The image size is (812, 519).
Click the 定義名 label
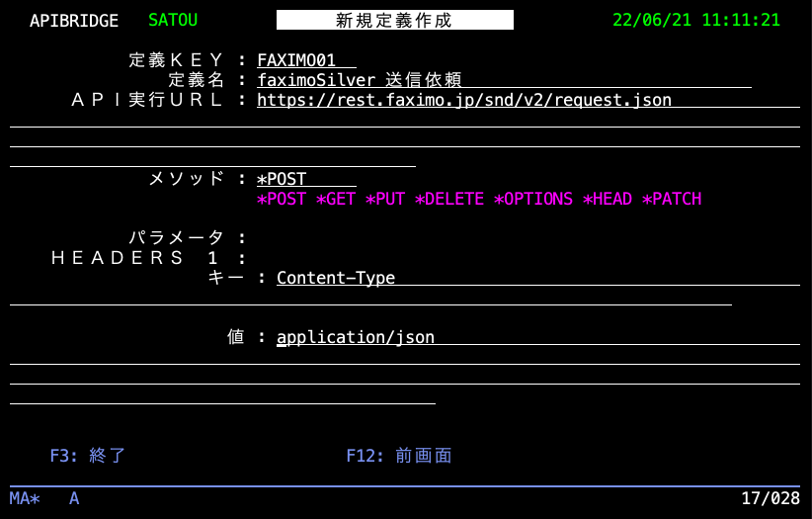coord(196,80)
